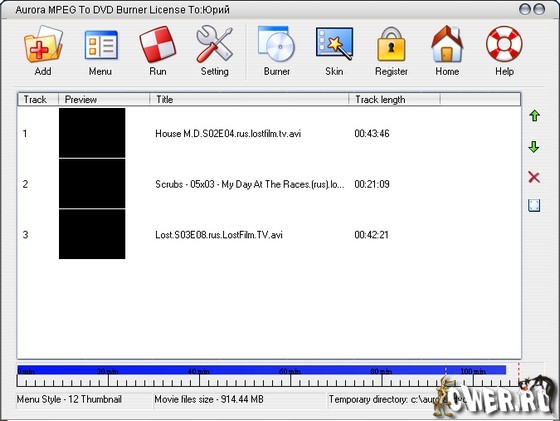560x421 pixels.
Task: Click the blue disc capacity bar
Action: [x=261, y=370]
